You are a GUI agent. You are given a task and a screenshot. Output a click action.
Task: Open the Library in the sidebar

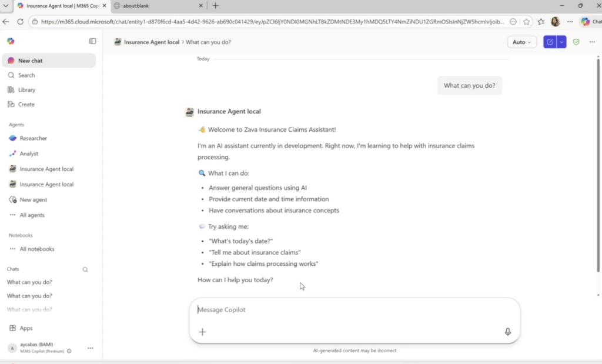click(26, 90)
